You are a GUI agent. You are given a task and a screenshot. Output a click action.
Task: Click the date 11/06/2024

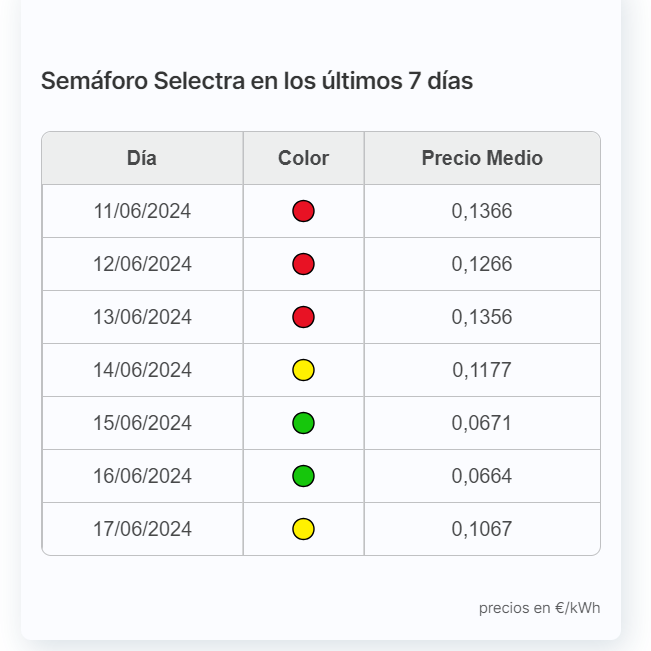point(142,211)
